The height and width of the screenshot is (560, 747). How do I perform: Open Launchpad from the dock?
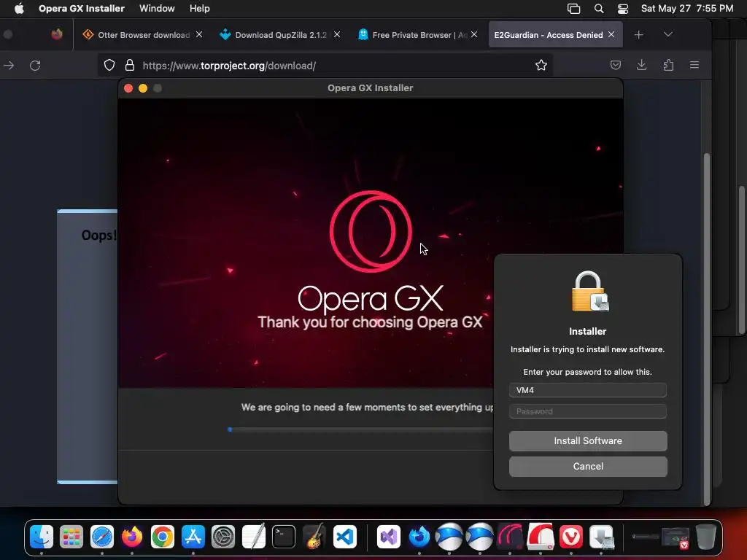point(71,537)
